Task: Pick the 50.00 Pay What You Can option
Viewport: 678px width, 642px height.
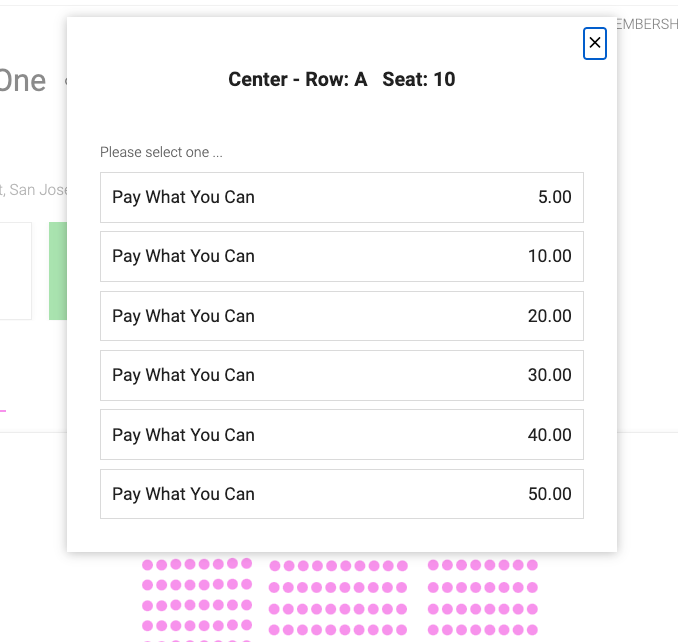Action: coord(342,494)
